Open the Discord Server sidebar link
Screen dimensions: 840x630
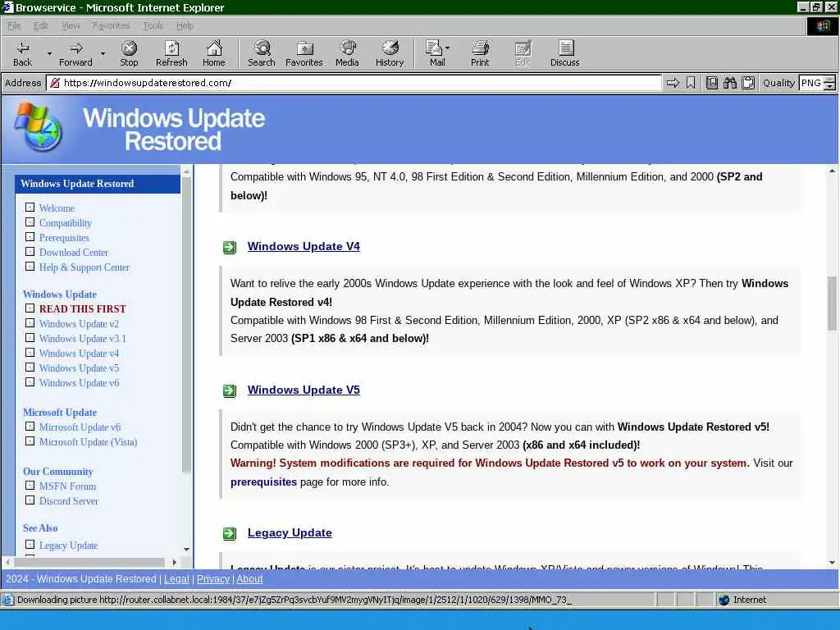69,501
